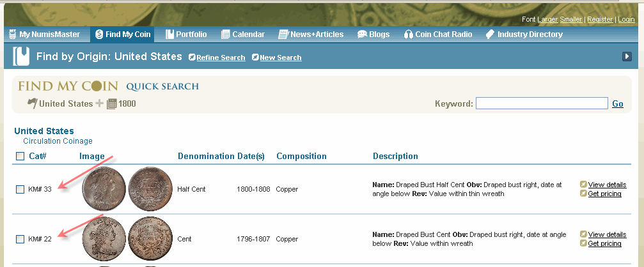
Task: Click the Half Cent obverse coin image
Action: (x=104, y=188)
